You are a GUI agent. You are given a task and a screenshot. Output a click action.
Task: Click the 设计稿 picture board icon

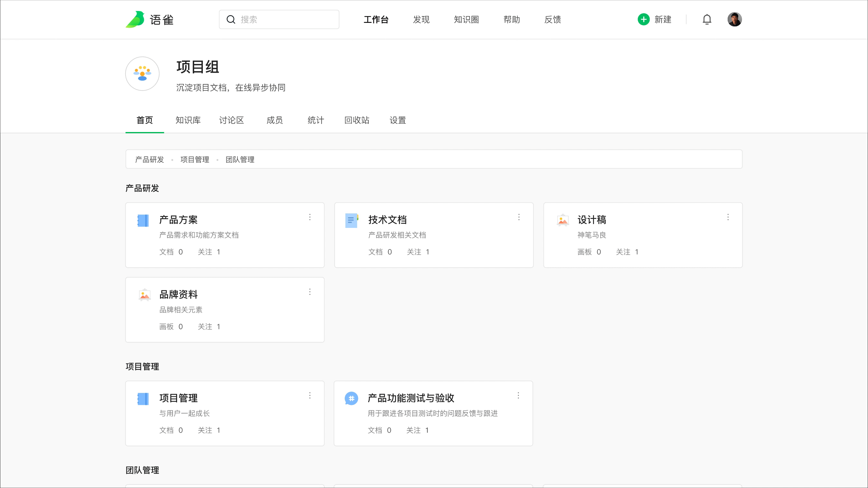[x=562, y=221]
